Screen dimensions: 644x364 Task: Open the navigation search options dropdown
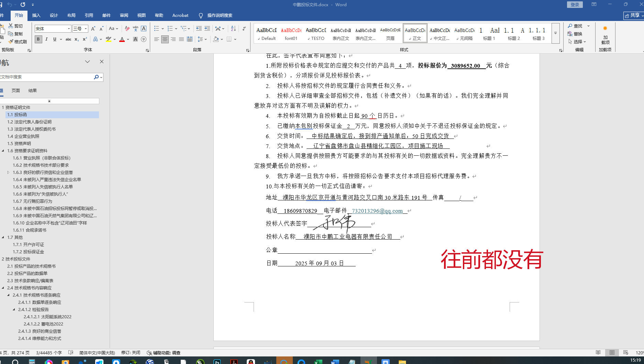click(101, 77)
